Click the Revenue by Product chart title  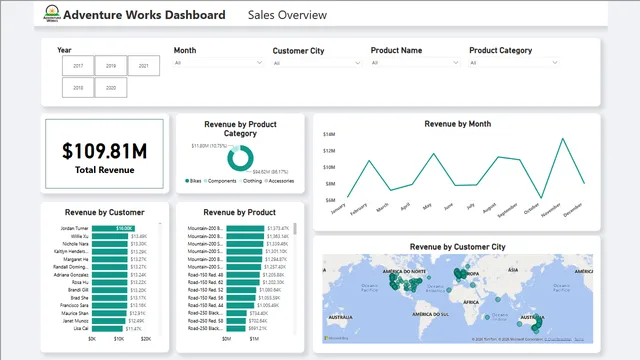(x=240, y=213)
